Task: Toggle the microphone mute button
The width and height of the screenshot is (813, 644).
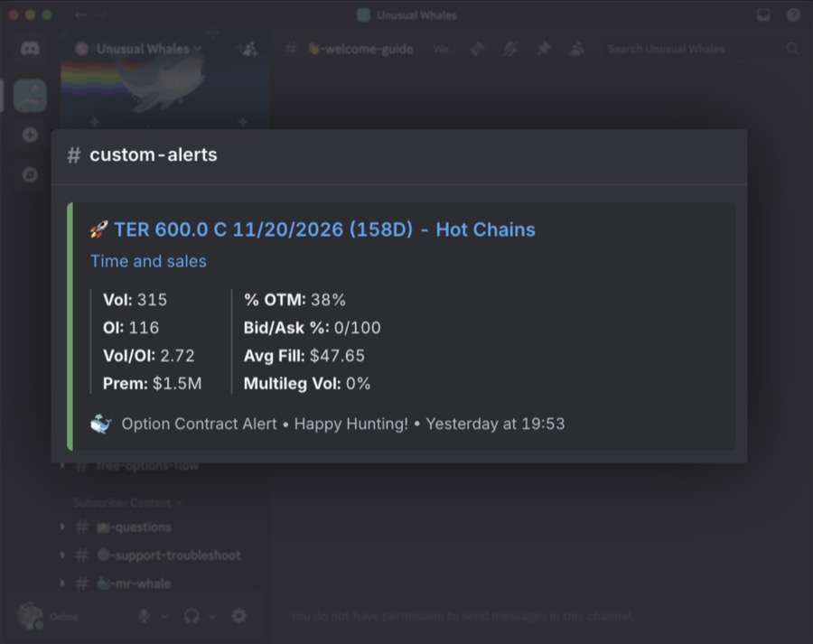Action: pyautogui.click(x=145, y=616)
